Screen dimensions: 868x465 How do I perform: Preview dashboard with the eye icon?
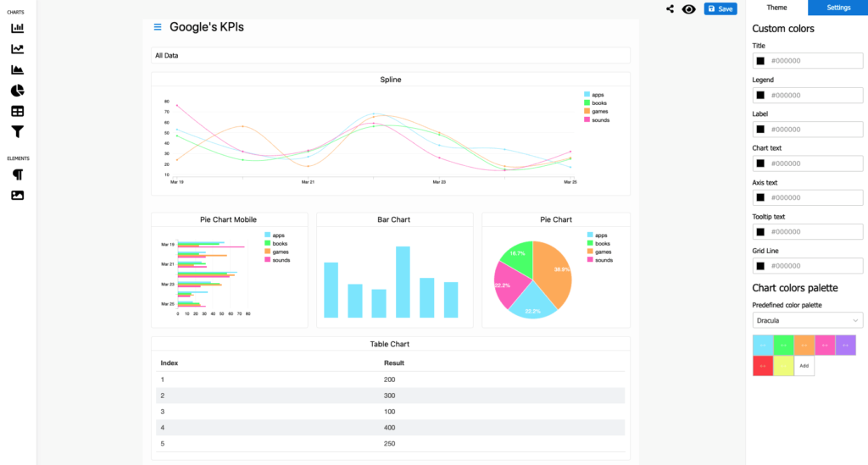pos(688,8)
